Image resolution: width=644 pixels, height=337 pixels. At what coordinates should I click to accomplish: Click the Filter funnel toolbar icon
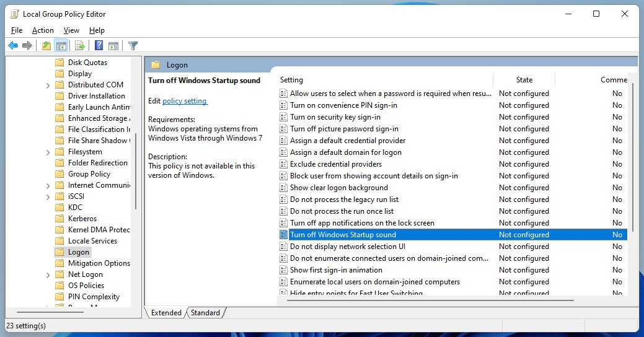click(133, 46)
